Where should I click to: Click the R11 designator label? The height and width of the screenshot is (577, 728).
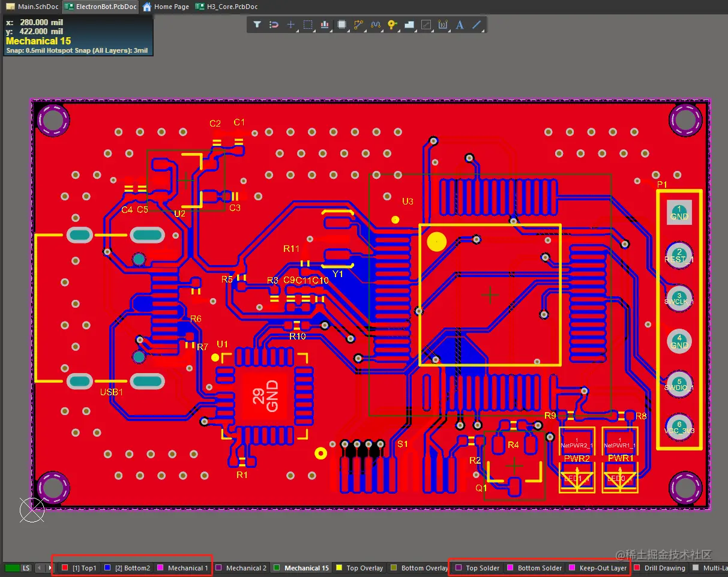click(x=291, y=248)
